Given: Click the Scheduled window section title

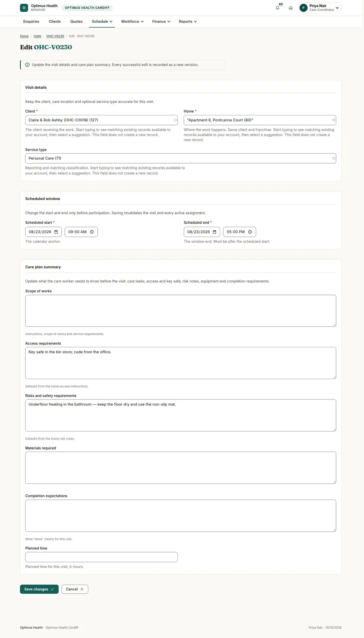Looking at the screenshot, I should [x=43, y=199].
